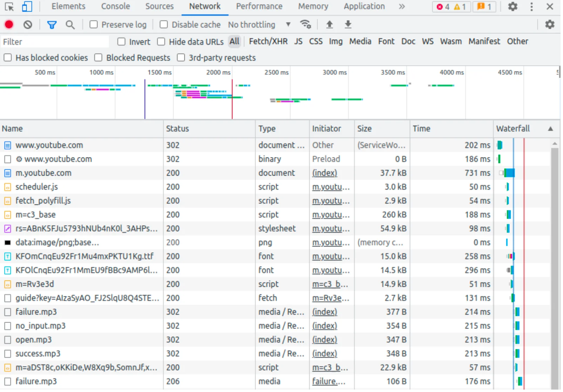The image size is (563, 392).
Task: Expand more DevTools tabs chevron
Action: point(402,7)
